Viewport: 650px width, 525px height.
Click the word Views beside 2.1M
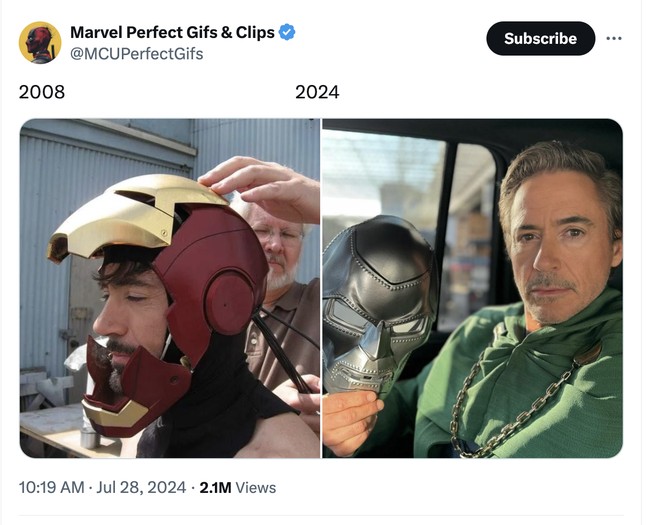coord(256,488)
